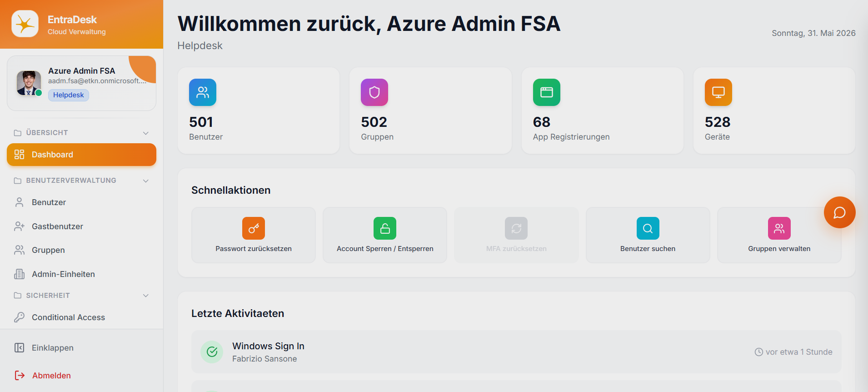Click the 502 Gruppen count
This screenshot has height=392, width=868.
pos(374,122)
